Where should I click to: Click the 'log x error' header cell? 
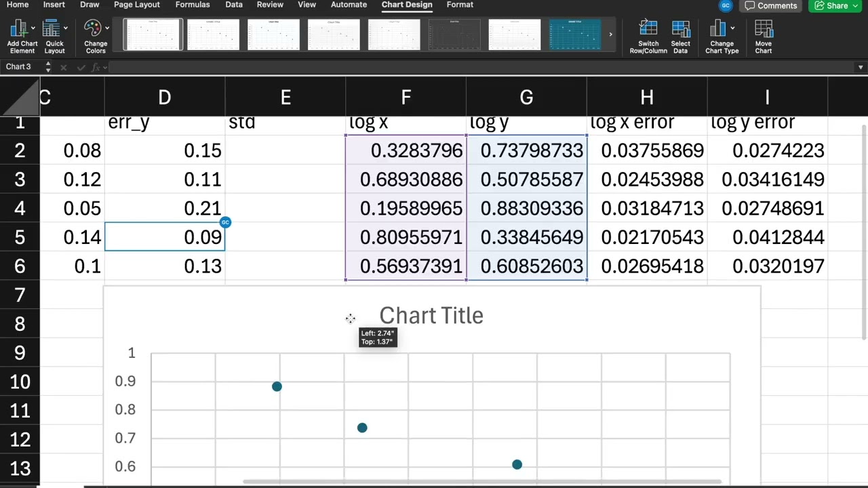(x=647, y=124)
